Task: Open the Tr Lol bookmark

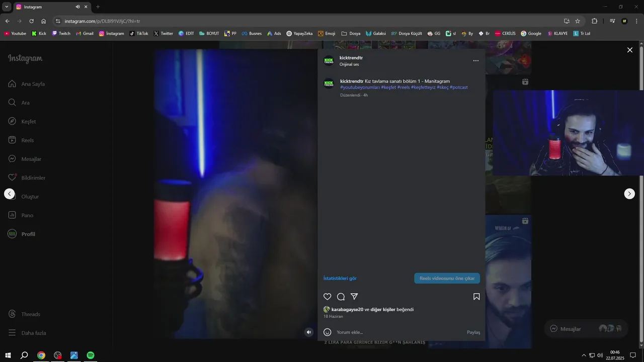Action: [x=582, y=34]
